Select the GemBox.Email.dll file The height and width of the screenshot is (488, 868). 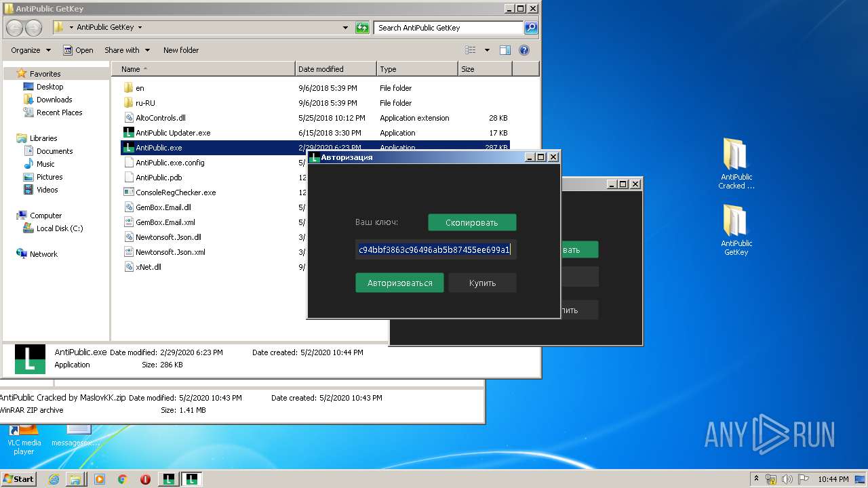coord(163,207)
